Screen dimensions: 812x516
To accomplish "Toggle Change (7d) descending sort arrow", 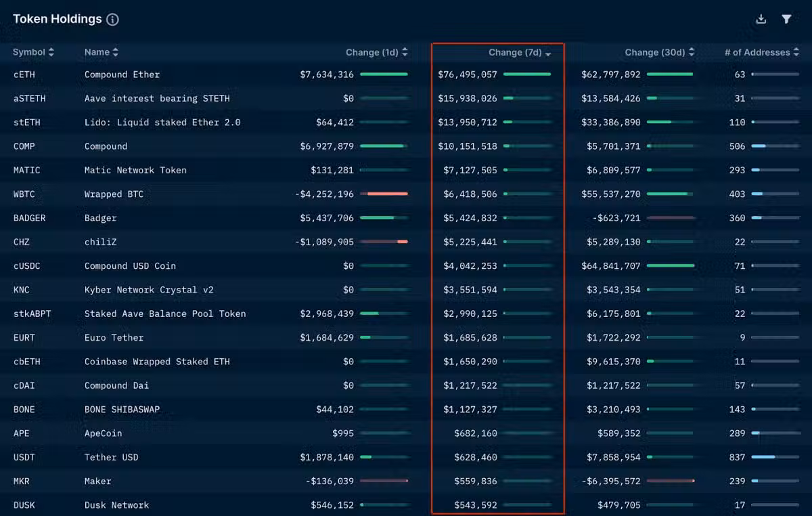I will click(x=548, y=53).
